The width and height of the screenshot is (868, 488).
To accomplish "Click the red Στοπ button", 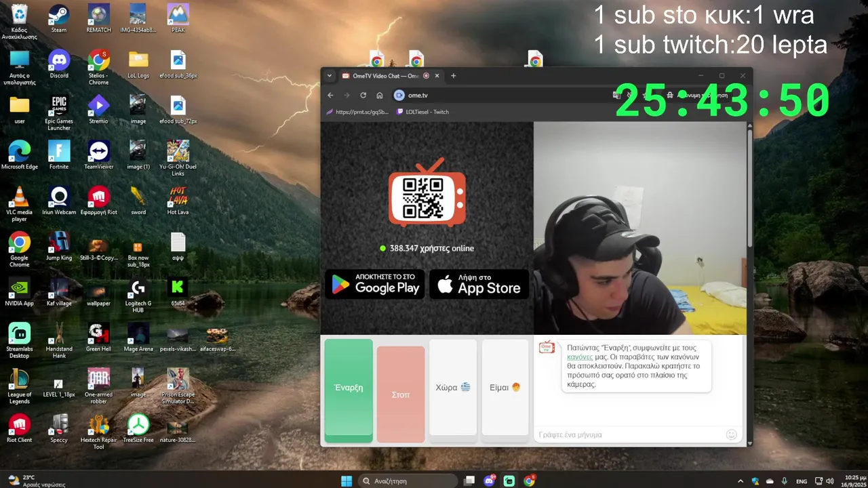I will [401, 394].
